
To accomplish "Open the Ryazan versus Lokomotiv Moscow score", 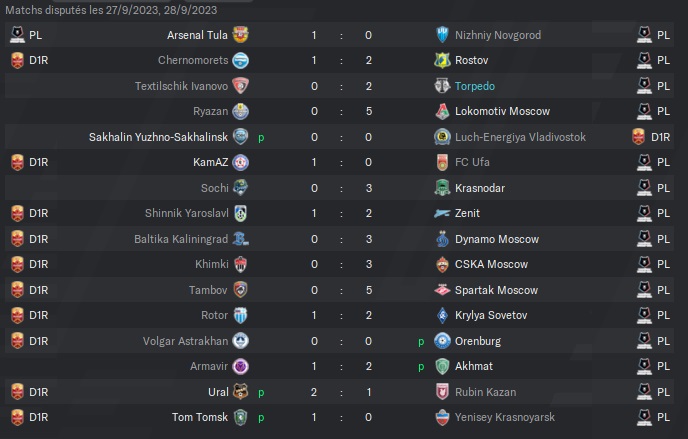I will tap(341, 111).
